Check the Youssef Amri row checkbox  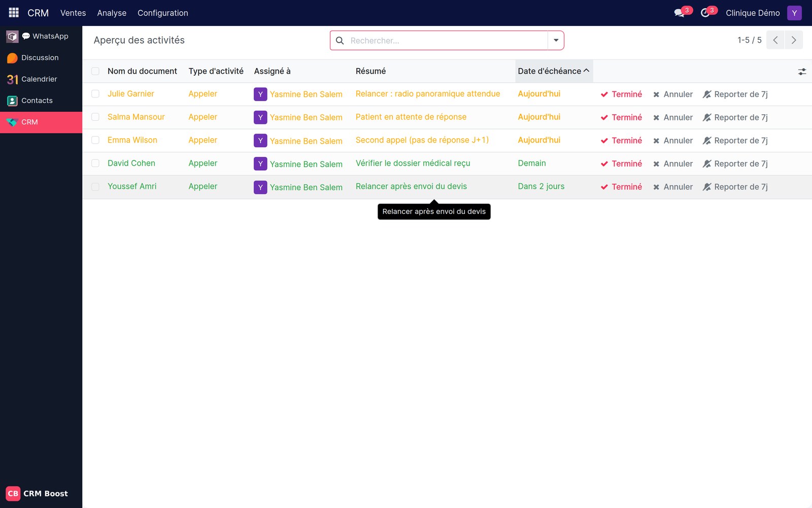tap(95, 186)
